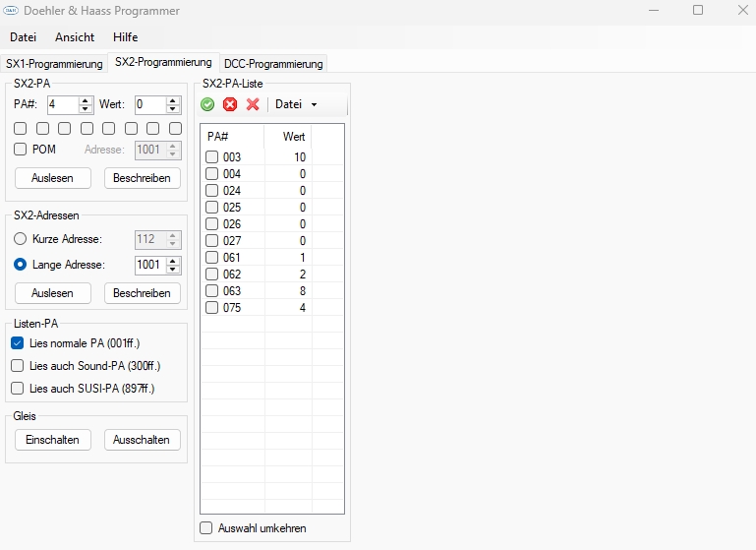This screenshot has height=550, width=756.
Task: Click the red octagon X icon
Action: [230, 104]
